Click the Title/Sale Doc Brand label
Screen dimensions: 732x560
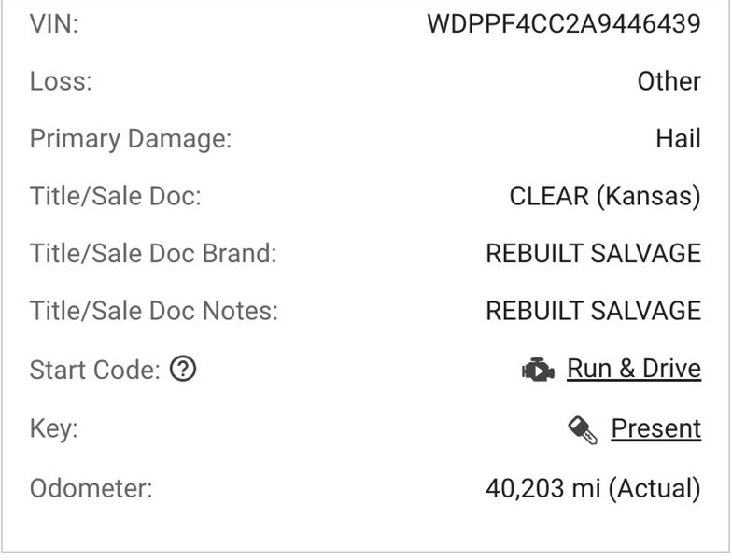point(153,254)
